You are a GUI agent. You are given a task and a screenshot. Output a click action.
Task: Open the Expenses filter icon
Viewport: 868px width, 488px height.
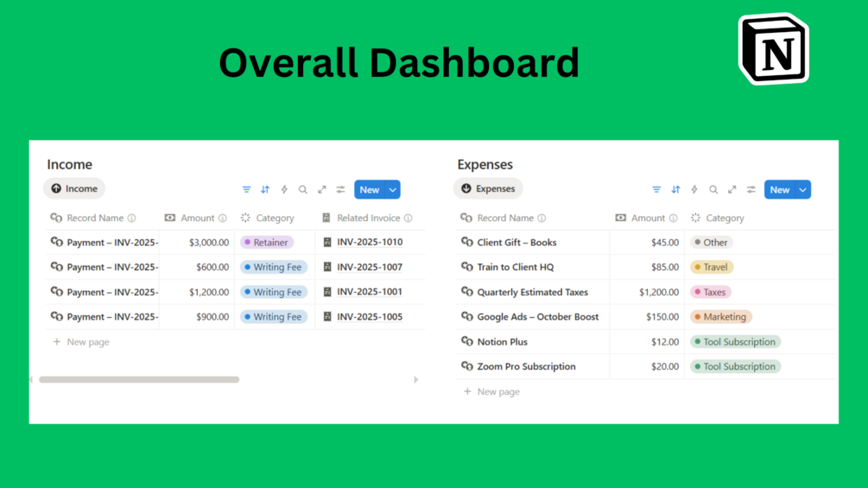pos(656,190)
